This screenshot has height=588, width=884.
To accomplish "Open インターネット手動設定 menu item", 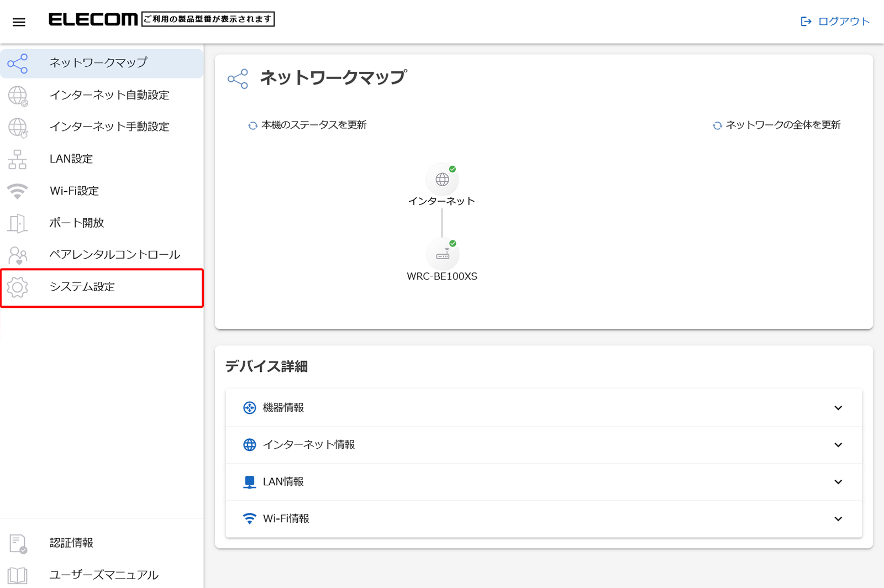I will (109, 127).
